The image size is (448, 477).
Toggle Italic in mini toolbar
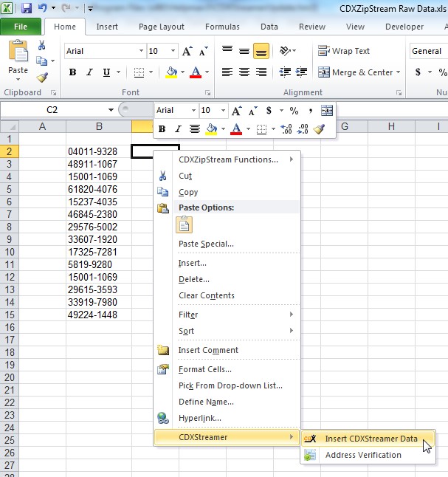178,129
